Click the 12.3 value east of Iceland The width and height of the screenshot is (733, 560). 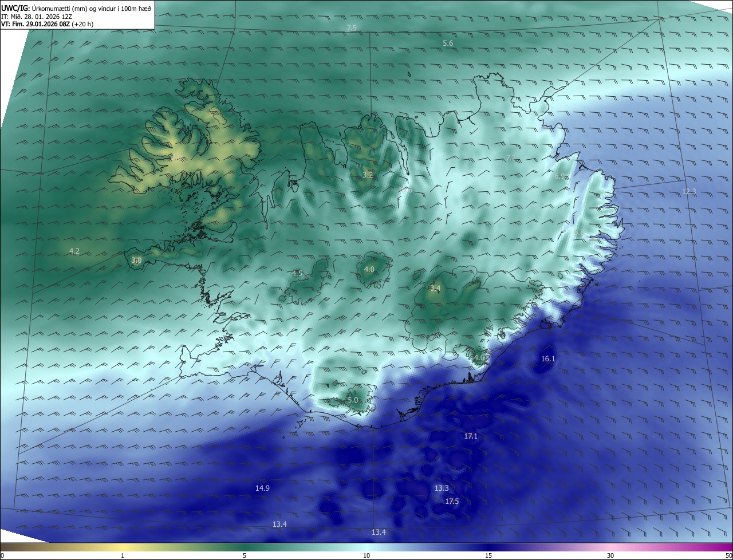point(689,191)
